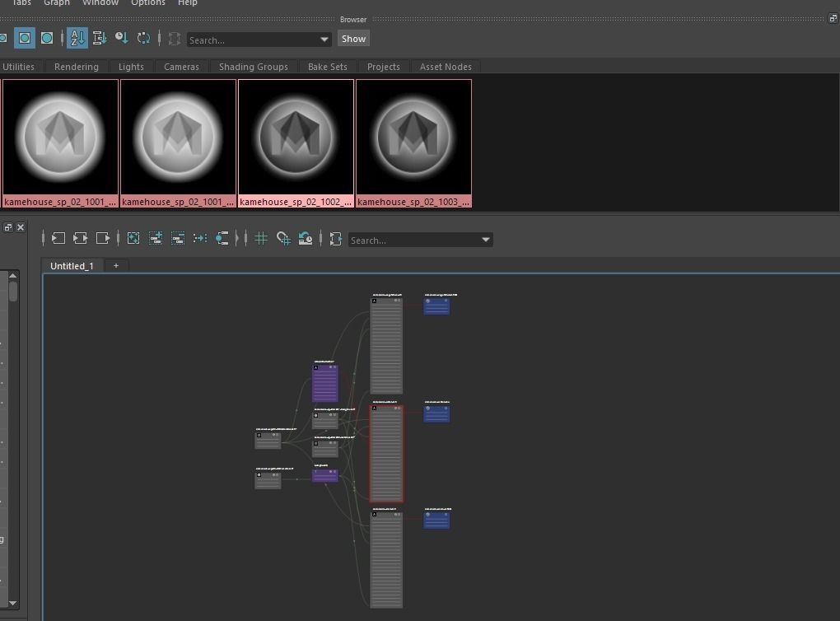
Task: Switch to the Cameras tab
Action: tap(182, 67)
